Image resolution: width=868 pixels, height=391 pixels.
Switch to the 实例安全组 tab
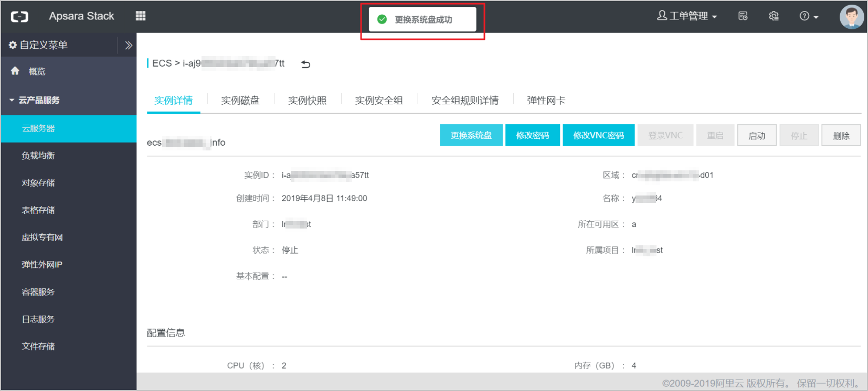(x=379, y=100)
